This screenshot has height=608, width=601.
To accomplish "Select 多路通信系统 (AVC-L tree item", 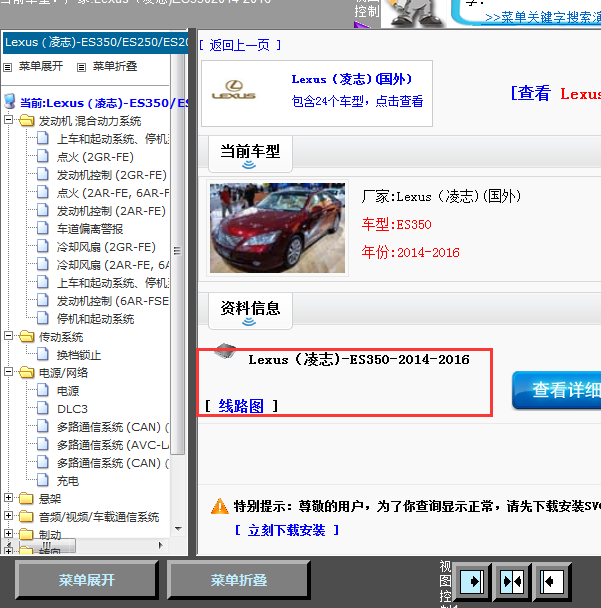I will pyautogui.click(x=113, y=444).
